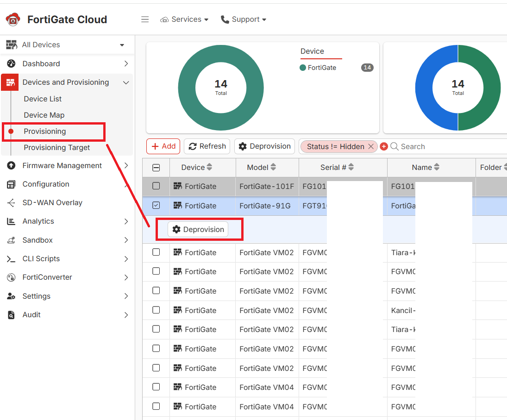Click the FortiGate-91G row device icon

[x=177, y=205]
